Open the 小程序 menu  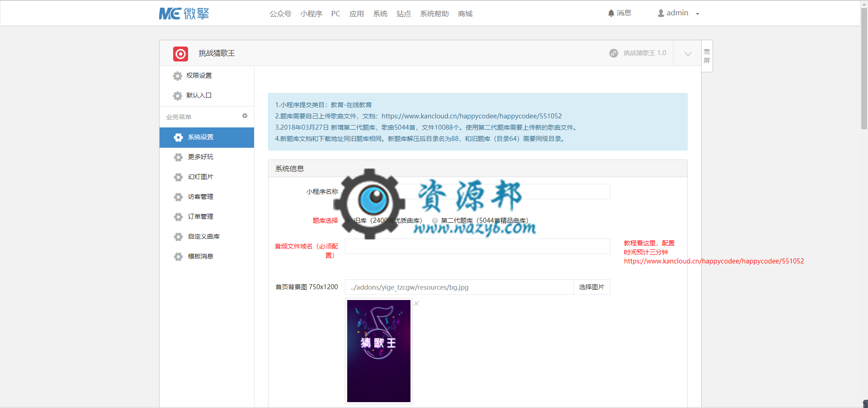[311, 14]
